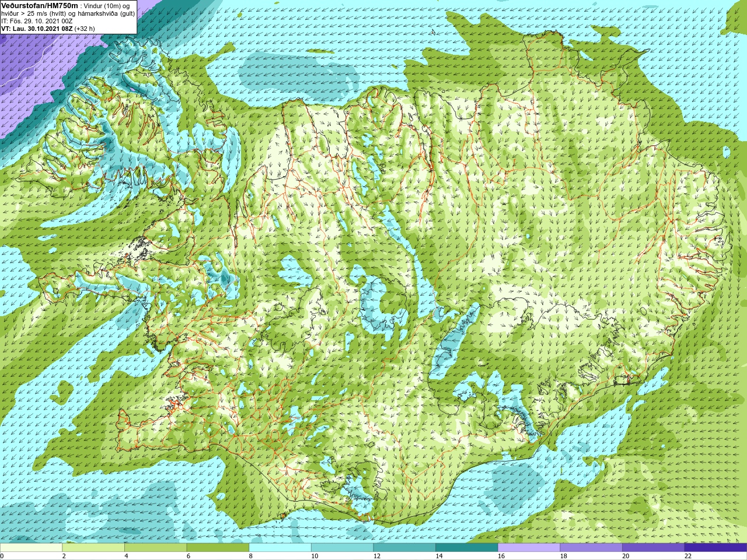This screenshot has height=560, width=747.
Task: Pick the 16–18 m/s lavender legend swatch
Action: (x=529, y=547)
